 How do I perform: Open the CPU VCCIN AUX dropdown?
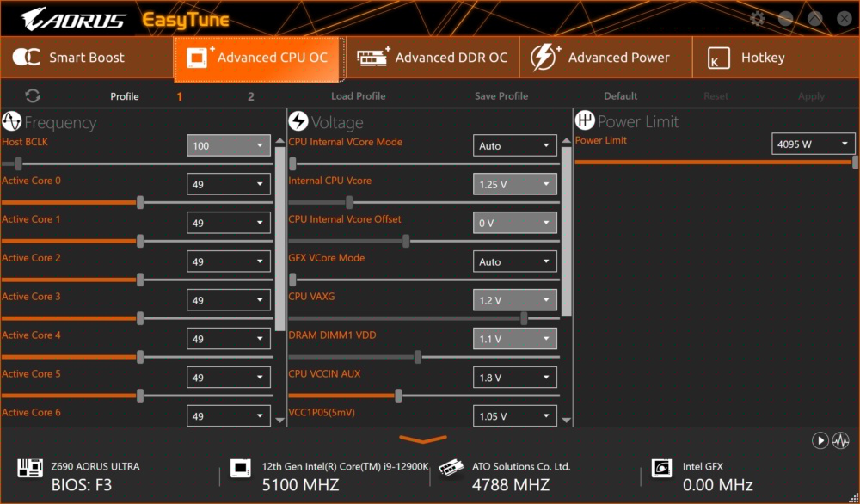tap(514, 378)
